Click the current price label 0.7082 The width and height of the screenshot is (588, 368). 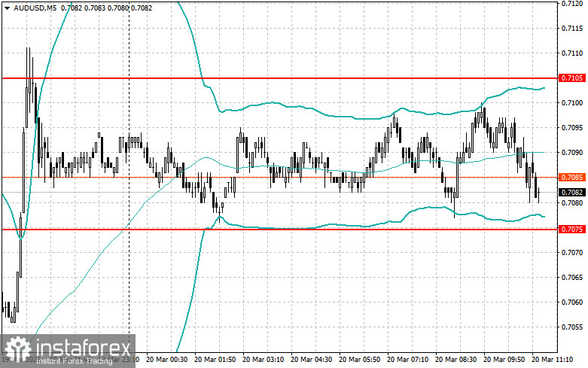[x=572, y=192]
